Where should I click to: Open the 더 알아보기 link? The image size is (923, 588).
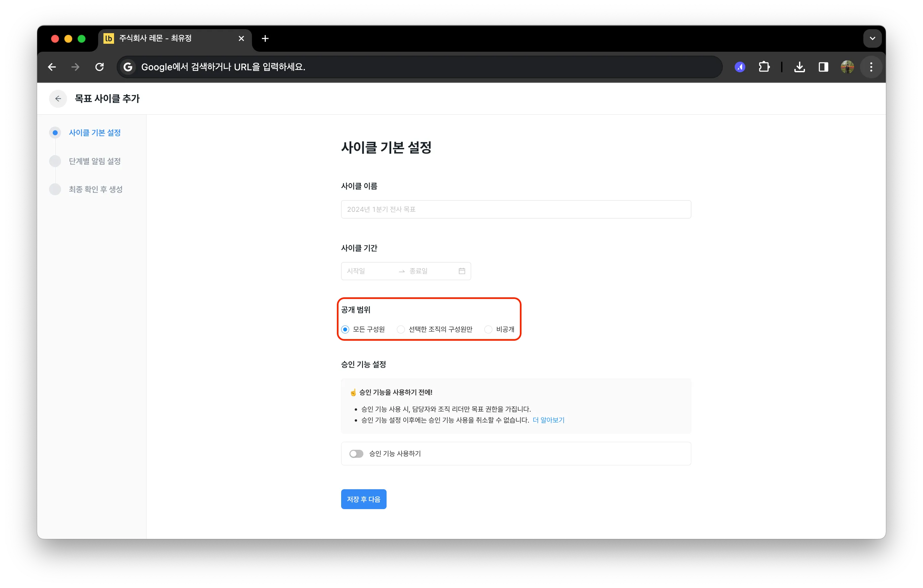coord(548,420)
